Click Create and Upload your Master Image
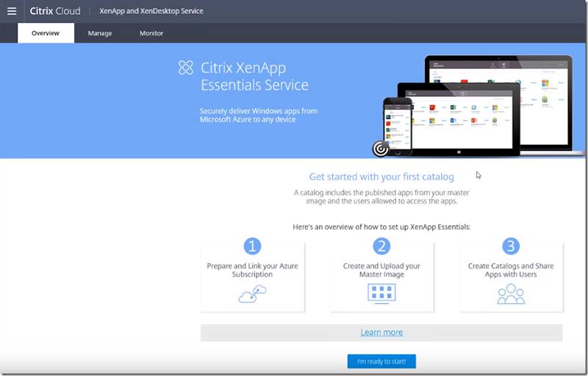Viewport: 588px width, 376px height. click(381, 270)
